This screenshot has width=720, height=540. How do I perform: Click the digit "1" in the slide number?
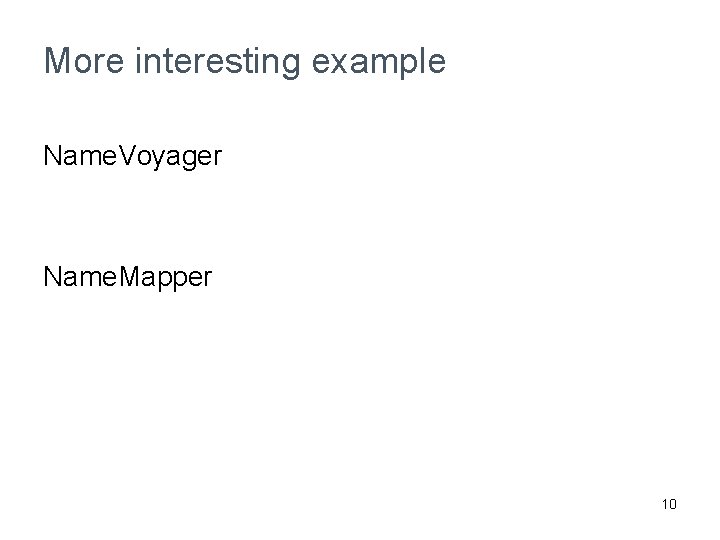[664, 504]
